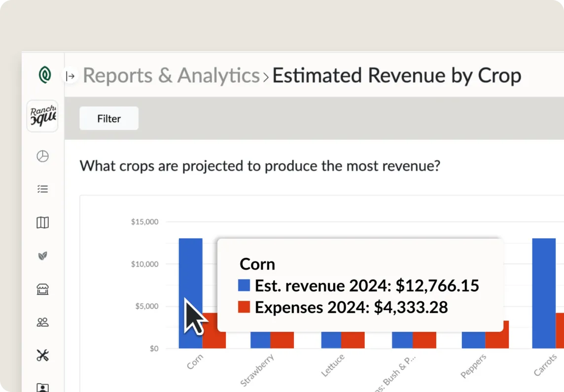
Task: Open the Rancho farm logo thumbnail
Action: [42, 116]
